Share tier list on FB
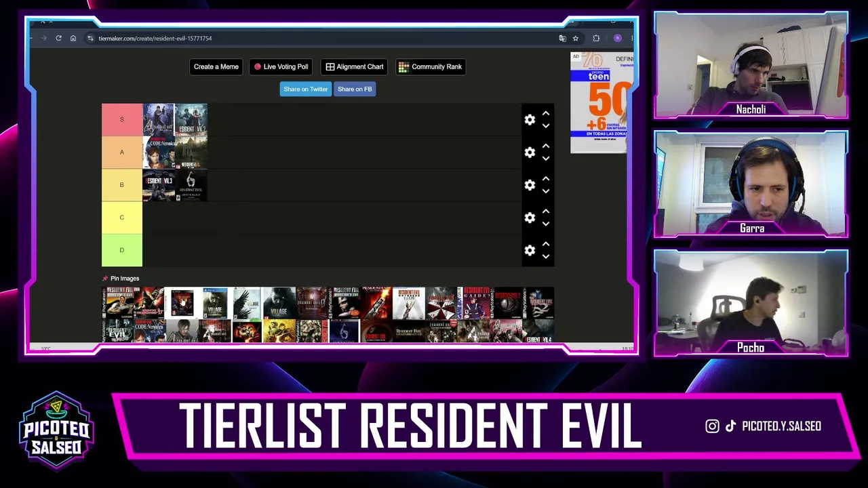The image size is (868, 488). (x=355, y=89)
